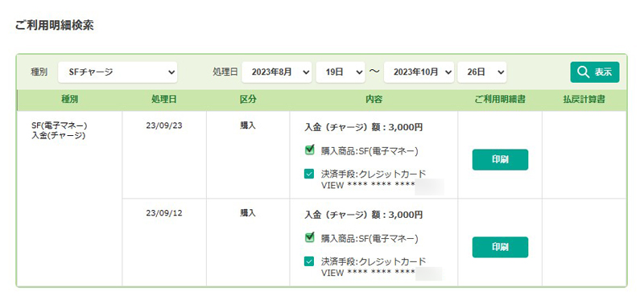Open the end day 26日 dropdown
644x304 pixels.
tap(481, 72)
